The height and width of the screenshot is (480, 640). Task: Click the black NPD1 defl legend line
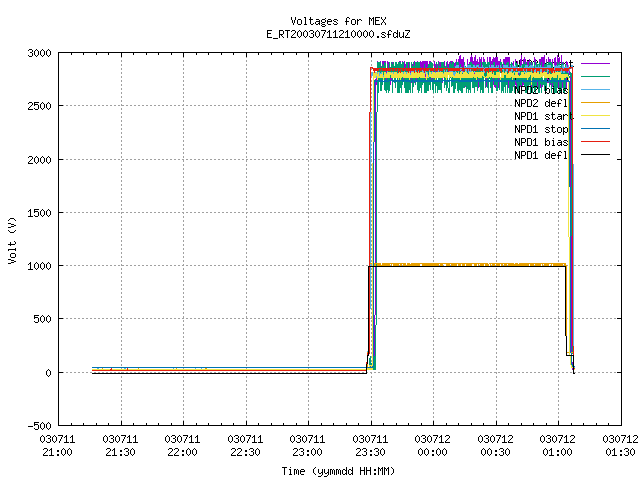coord(595,155)
